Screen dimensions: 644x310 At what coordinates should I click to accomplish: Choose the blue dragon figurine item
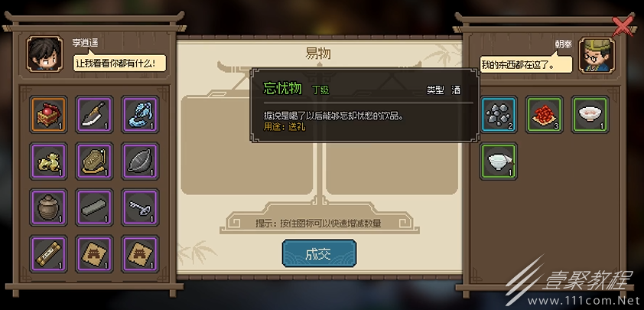point(140,115)
